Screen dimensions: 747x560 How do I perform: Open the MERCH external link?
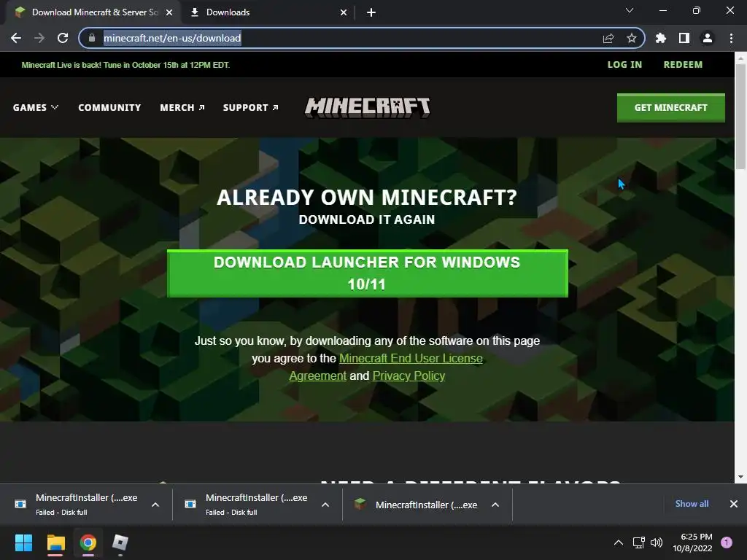coord(182,108)
